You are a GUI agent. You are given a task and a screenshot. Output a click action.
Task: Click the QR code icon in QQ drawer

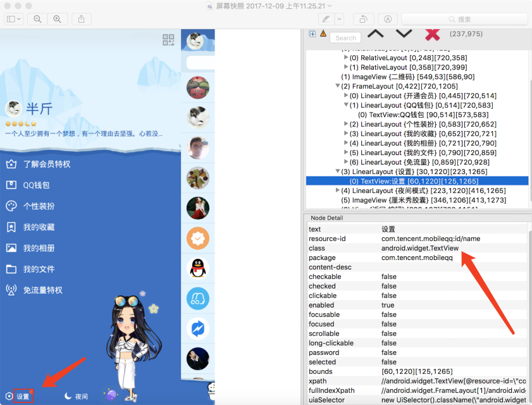[x=168, y=40]
